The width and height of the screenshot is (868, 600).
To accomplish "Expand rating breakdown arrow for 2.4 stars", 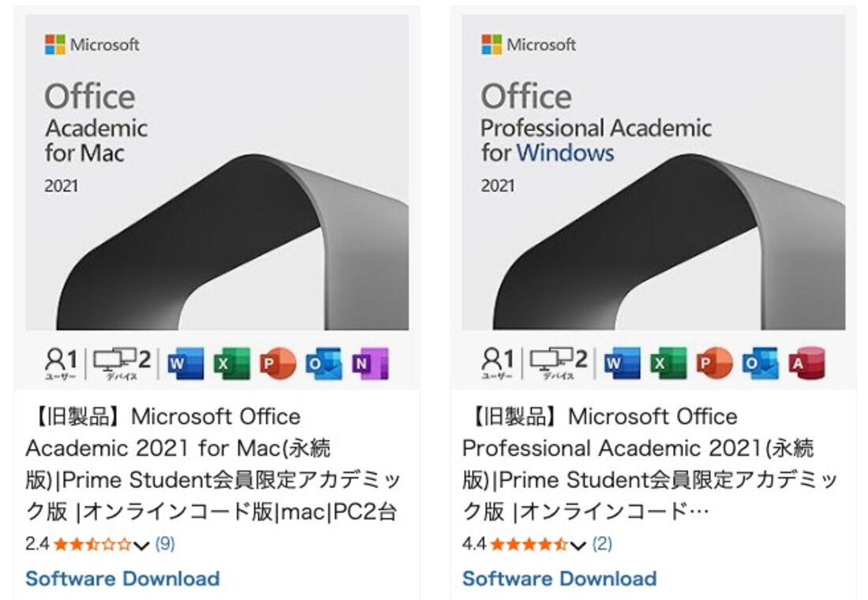I will (x=142, y=546).
